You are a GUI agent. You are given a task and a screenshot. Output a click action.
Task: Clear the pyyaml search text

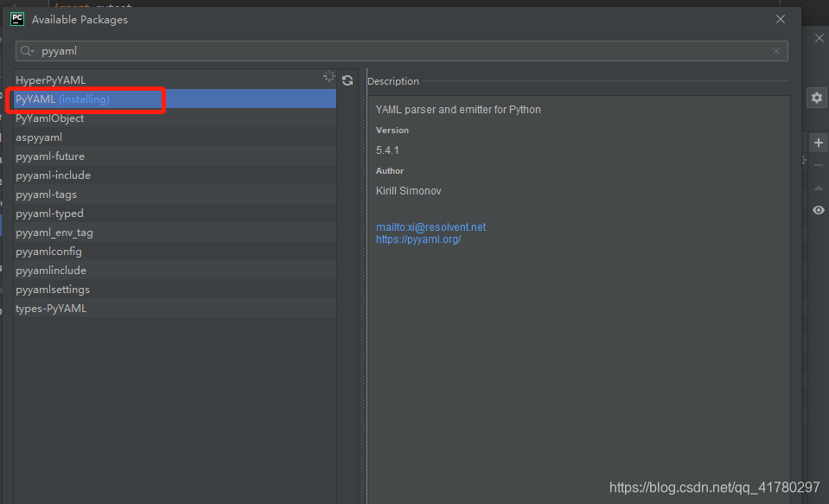coord(775,51)
